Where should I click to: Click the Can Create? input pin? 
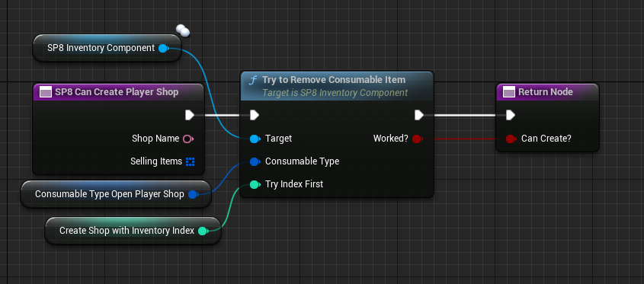coord(511,139)
